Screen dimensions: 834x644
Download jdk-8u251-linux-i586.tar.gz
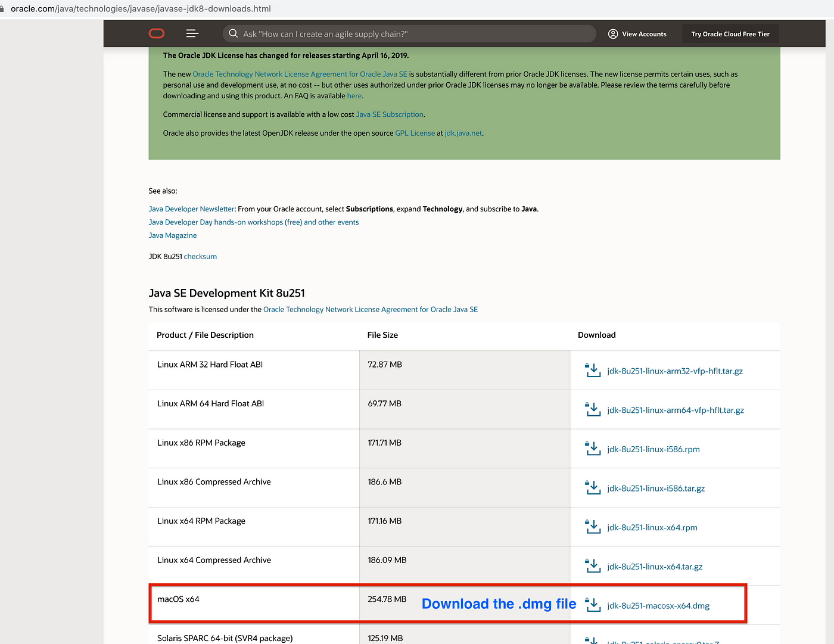[656, 488]
